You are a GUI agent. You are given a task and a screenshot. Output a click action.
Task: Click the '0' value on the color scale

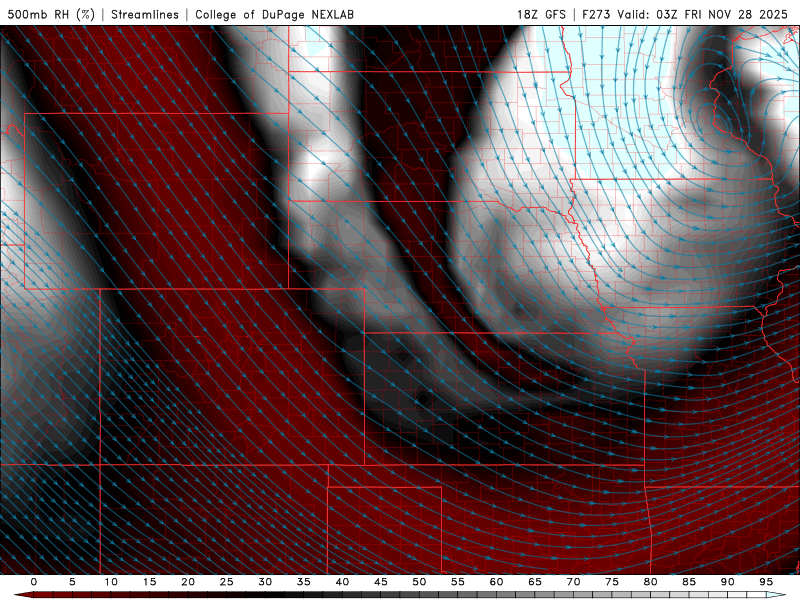[x=34, y=582]
